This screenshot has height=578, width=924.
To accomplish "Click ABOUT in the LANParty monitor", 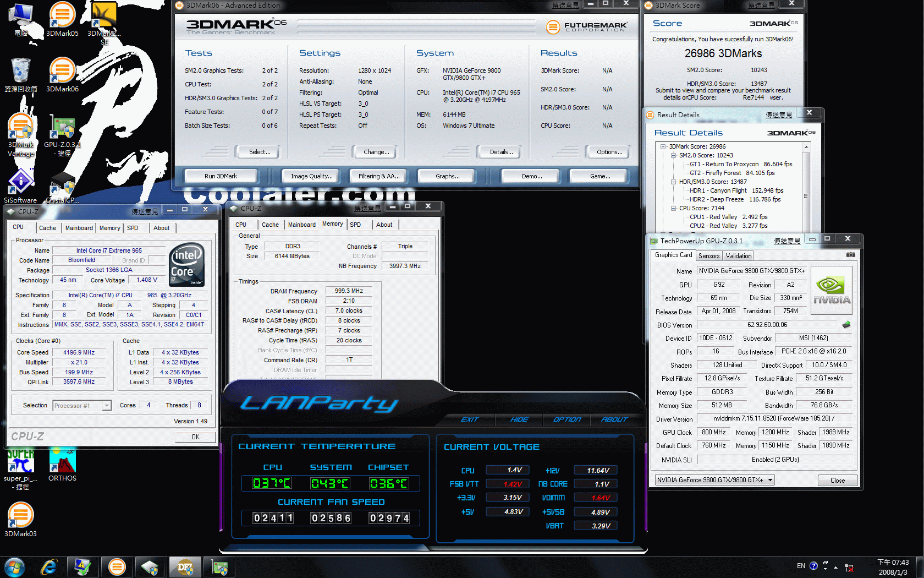I will (614, 419).
